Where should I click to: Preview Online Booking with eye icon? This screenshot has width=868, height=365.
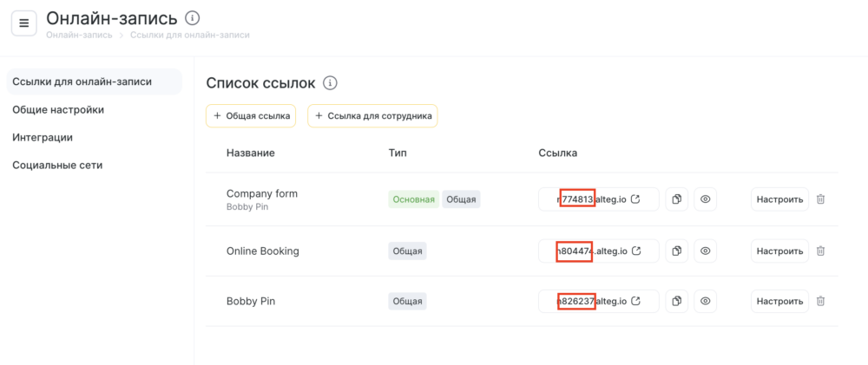click(x=705, y=251)
